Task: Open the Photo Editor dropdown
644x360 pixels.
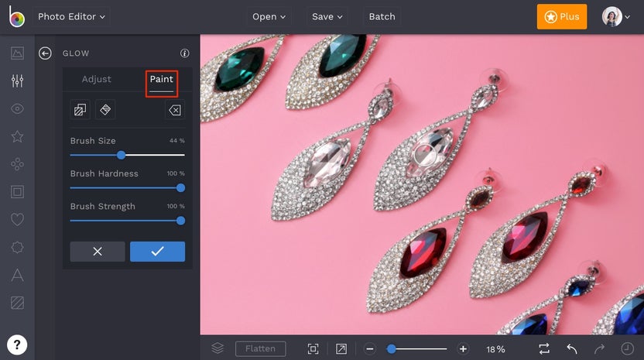Action: pos(71,17)
